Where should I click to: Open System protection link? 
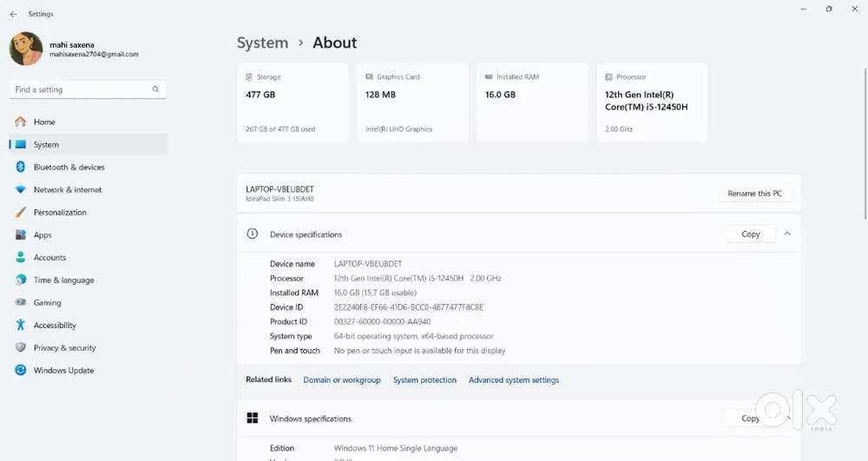(x=424, y=380)
